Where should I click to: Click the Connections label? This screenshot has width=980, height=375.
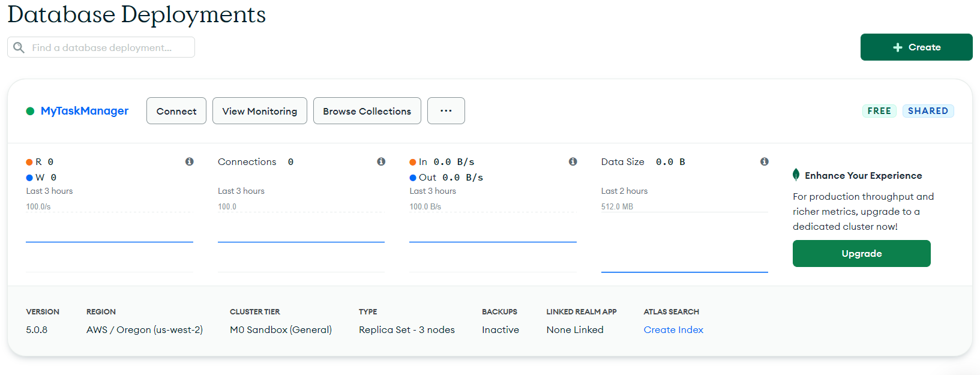(247, 162)
